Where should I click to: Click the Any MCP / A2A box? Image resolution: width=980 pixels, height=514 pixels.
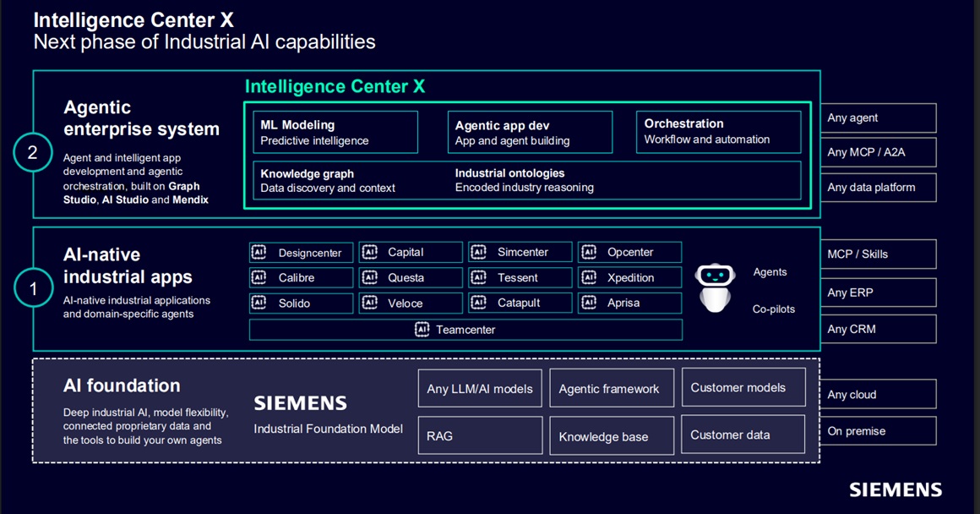click(878, 152)
